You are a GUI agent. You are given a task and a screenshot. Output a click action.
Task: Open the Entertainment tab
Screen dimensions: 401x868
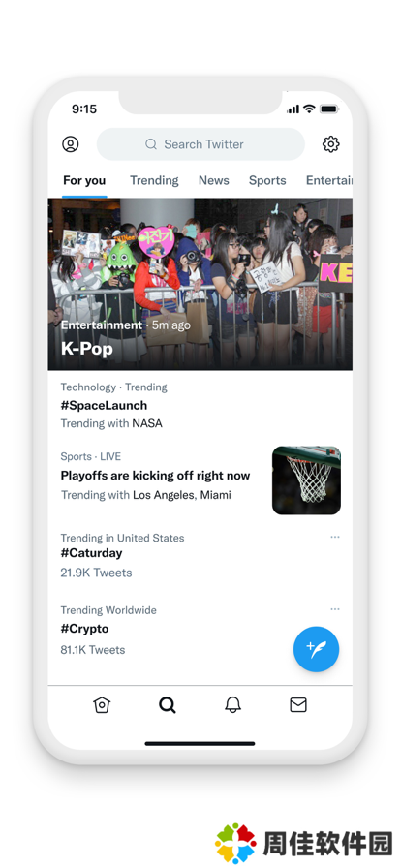(x=329, y=180)
